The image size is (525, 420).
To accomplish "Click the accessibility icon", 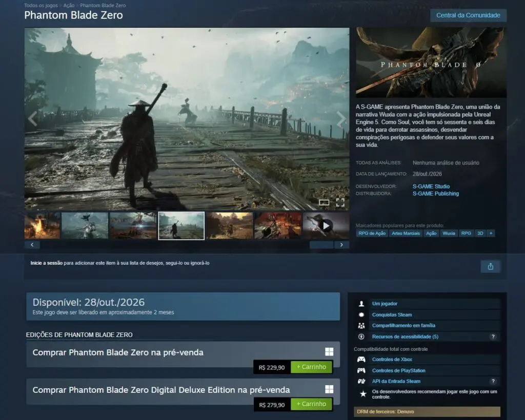I will [361, 337].
